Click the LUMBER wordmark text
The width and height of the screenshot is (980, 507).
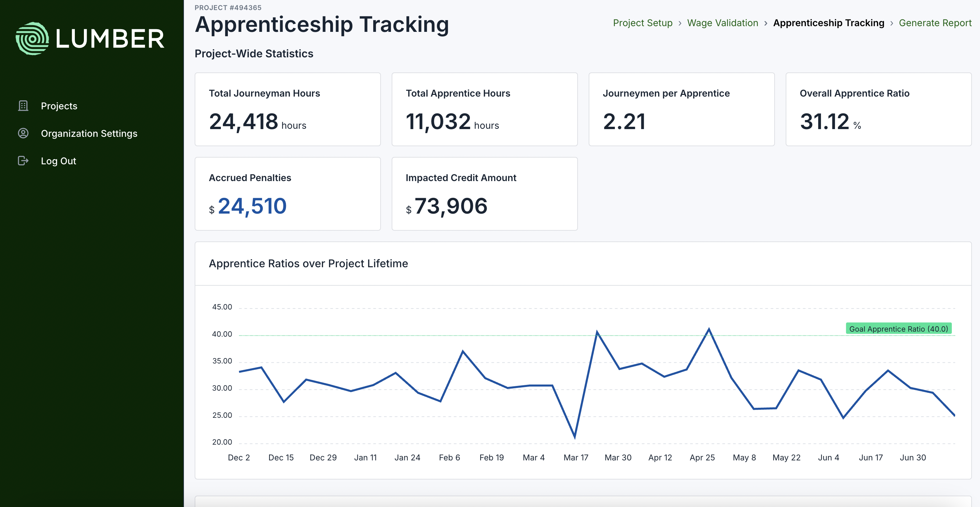click(110, 39)
